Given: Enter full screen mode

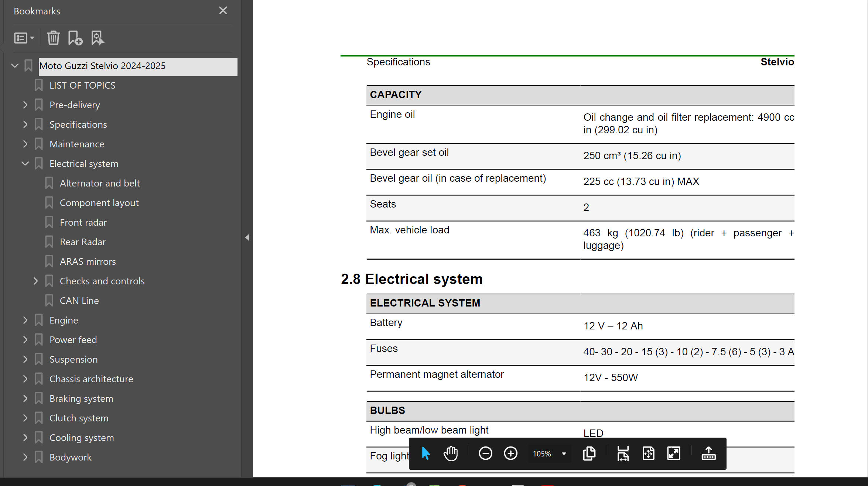Looking at the screenshot, I should tap(674, 454).
